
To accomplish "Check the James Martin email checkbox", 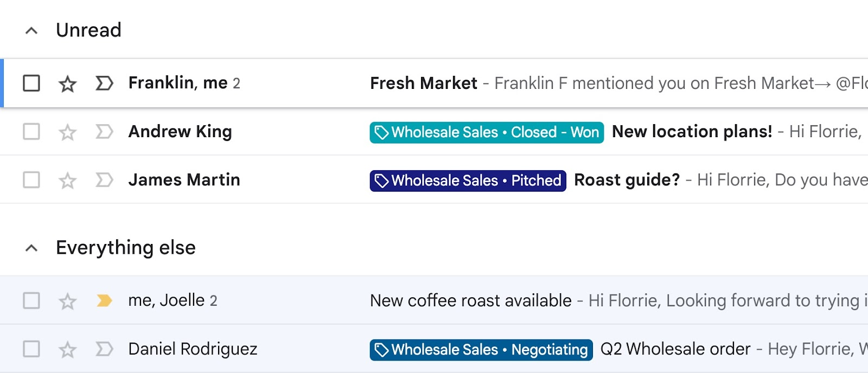I will tap(31, 180).
